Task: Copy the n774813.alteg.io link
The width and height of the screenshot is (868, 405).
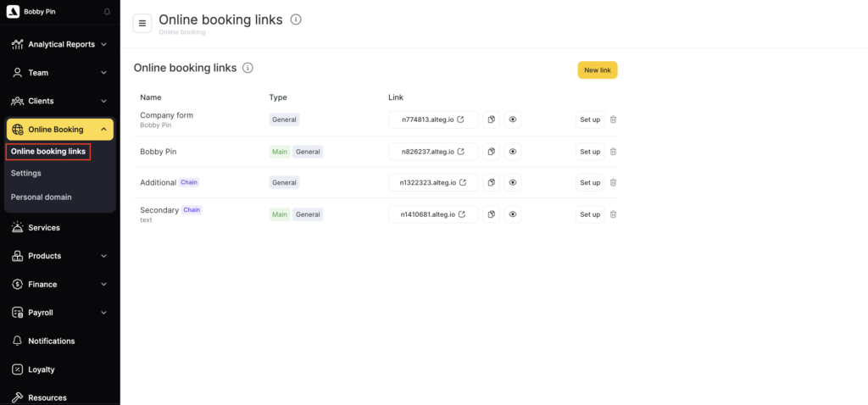Action: coord(491,119)
